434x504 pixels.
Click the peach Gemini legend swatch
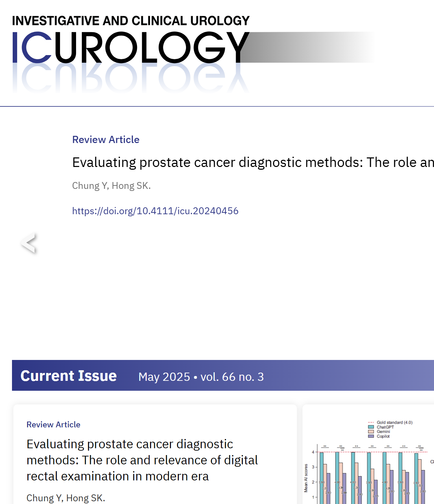[x=371, y=431]
